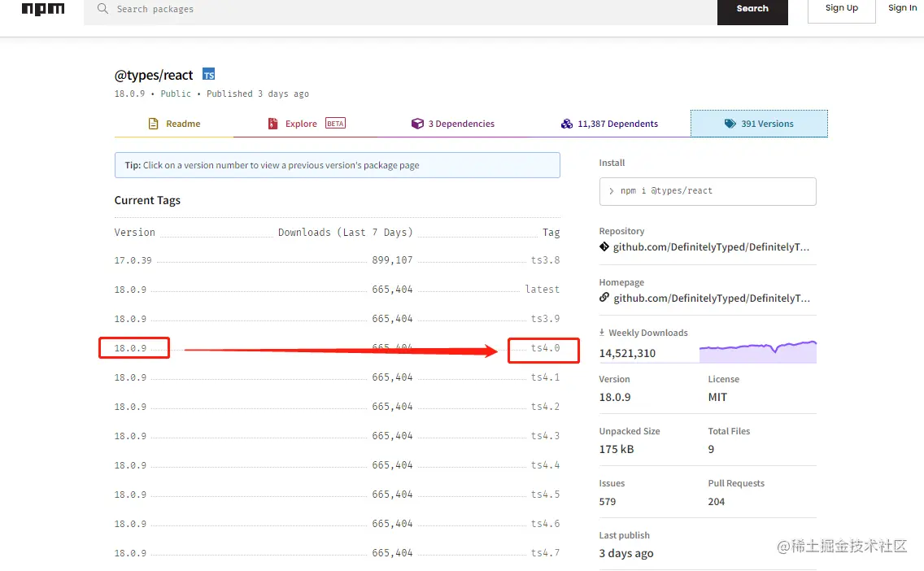924x571 pixels.
Task: Click the 579 issues count
Action: click(x=607, y=502)
